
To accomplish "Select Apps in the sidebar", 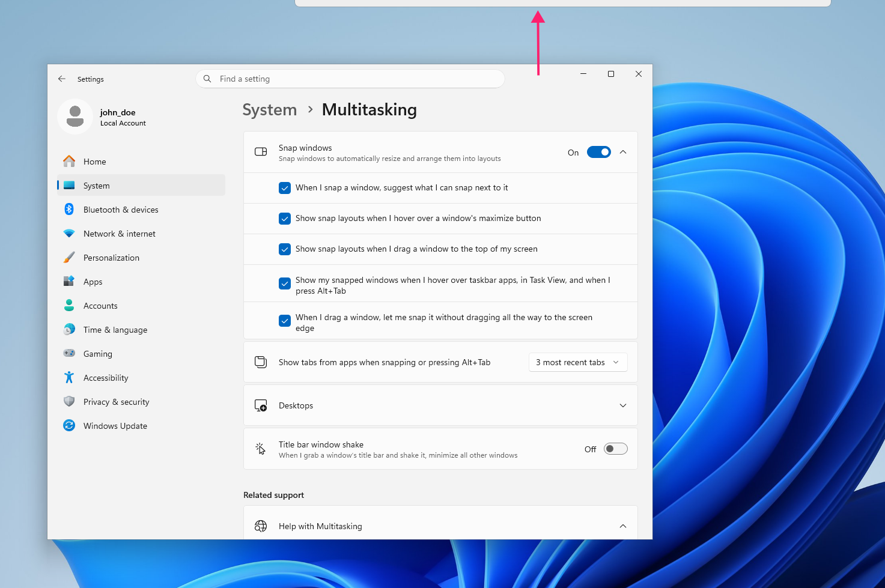I will click(141, 282).
